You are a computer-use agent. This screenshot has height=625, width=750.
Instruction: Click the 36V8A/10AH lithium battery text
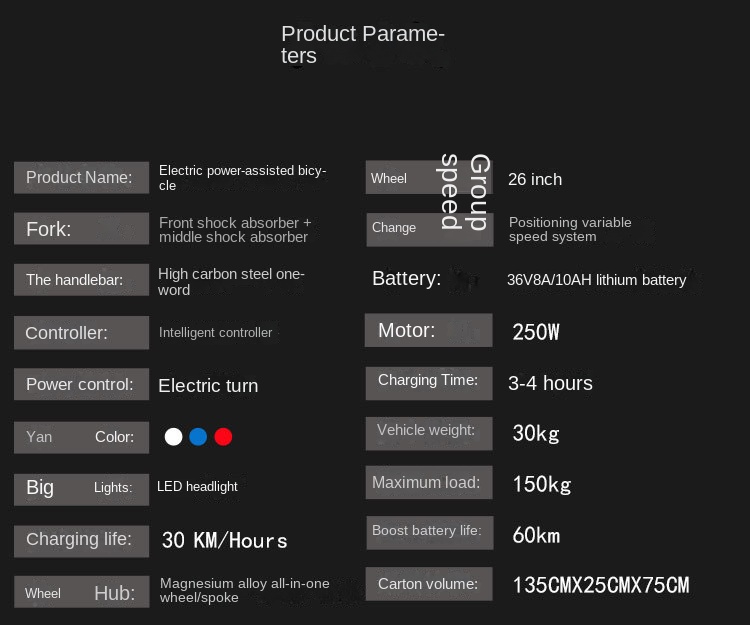[x=596, y=280]
